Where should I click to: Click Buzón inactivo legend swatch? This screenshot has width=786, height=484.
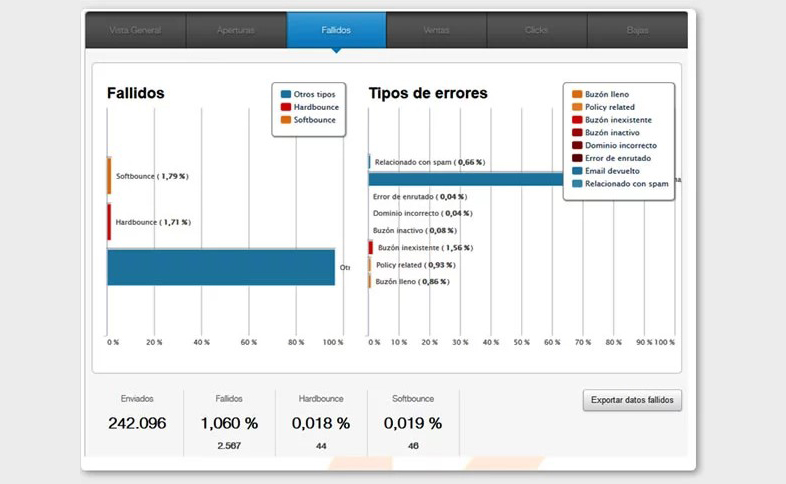(577, 132)
